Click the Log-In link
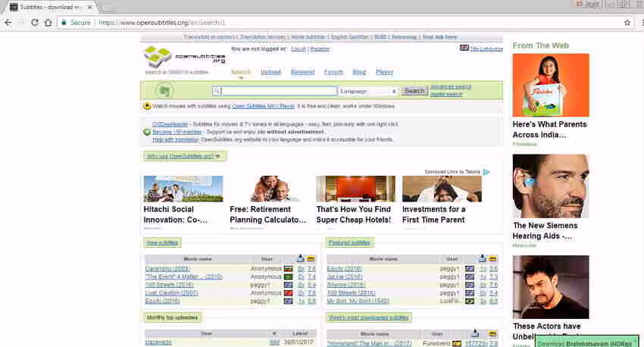644x347 pixels. (x=299, y=48)
